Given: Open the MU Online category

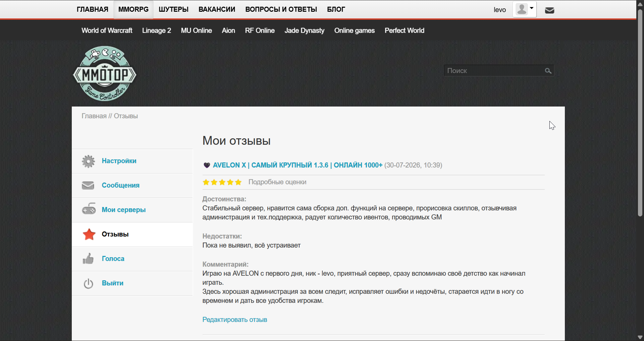Looking at the screenshot, I should tap(197, 30).
